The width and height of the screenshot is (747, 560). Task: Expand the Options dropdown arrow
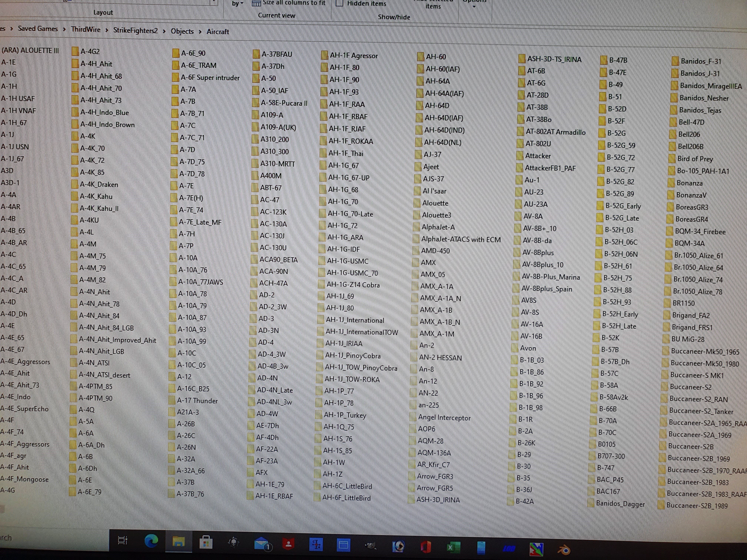(474, 6)
